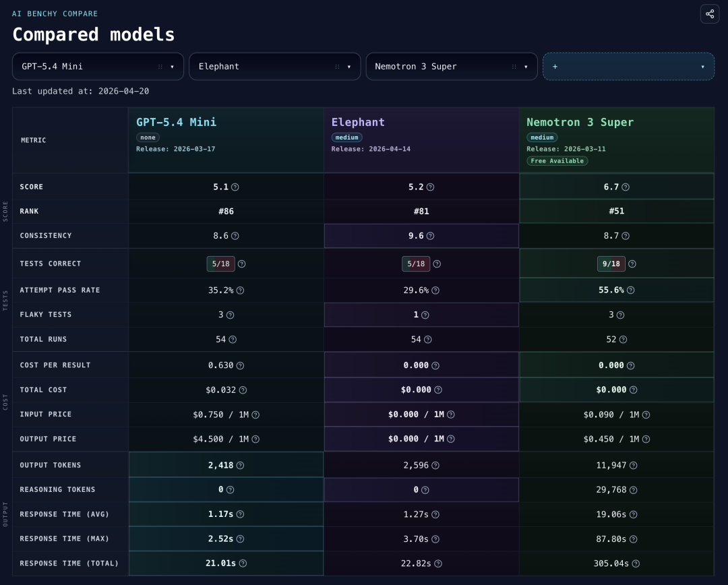This screenshot has height=585, width=728.
Task: Click help icon beside Elephant consistency 9.6
Action: [430, 236]
